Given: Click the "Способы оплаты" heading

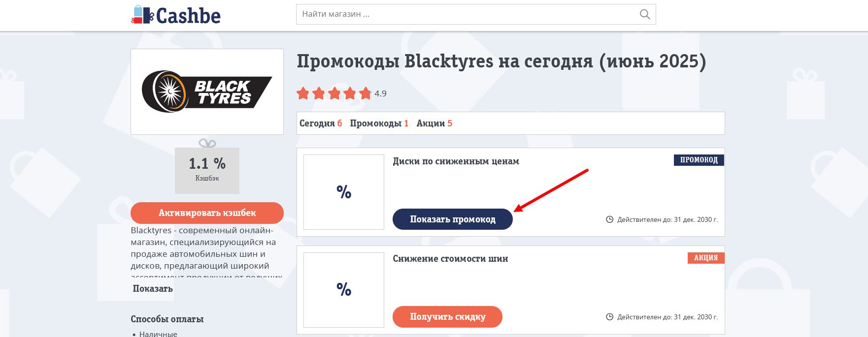Looking at the screenshot, I should coord(167,319).
